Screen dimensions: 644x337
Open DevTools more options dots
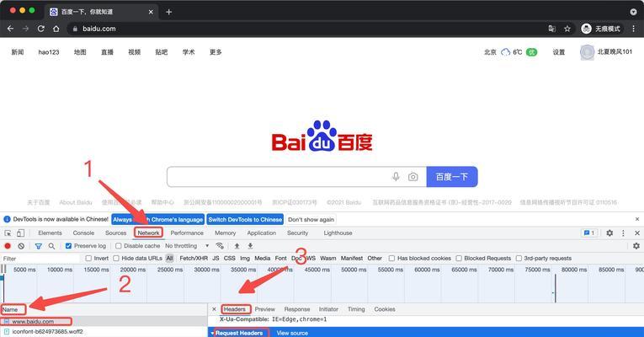(623, 233)
